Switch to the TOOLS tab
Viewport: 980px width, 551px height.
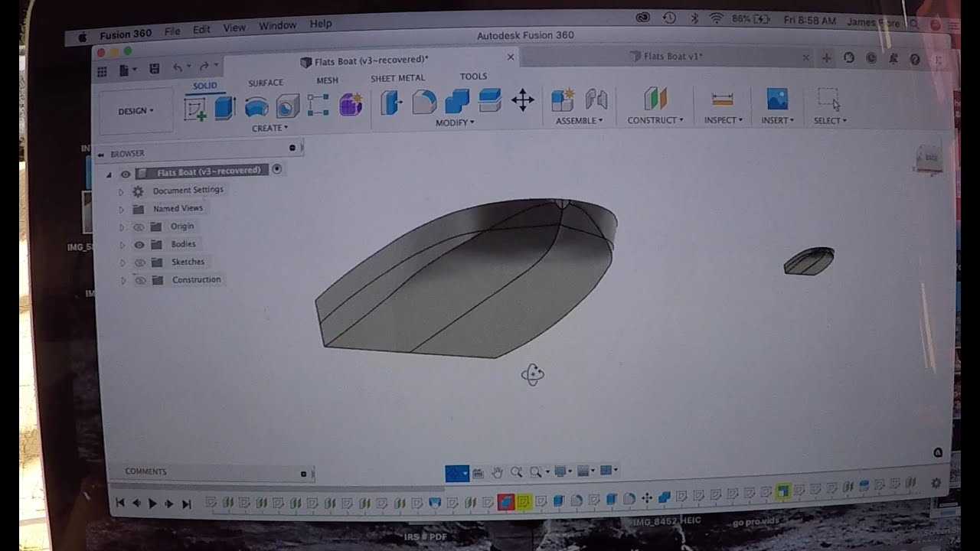point(473,77)
